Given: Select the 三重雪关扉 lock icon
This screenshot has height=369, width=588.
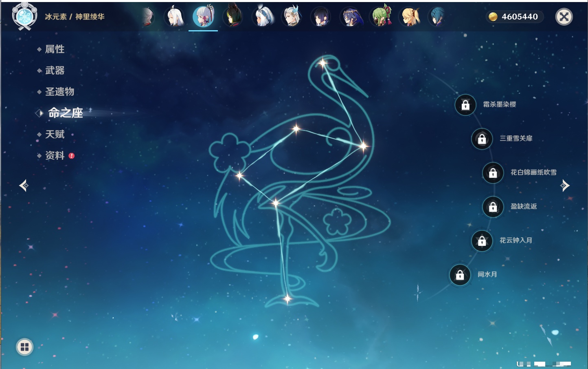Looking at the screenshot, I should (x=482, y=139).
